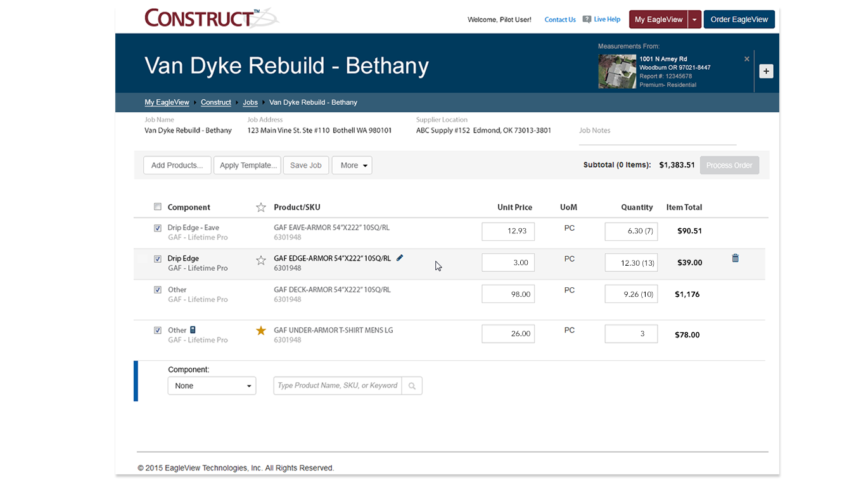Open the Contact Us link
The image size is (868, 487).
point(560,20)
